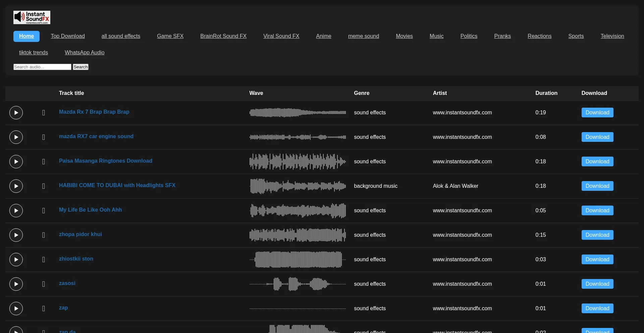Viewport: 644px width, 333px height.
Task: Open the Mazda Rx 7 Brap Brap Brap page
Action: [x=94, y=112]
